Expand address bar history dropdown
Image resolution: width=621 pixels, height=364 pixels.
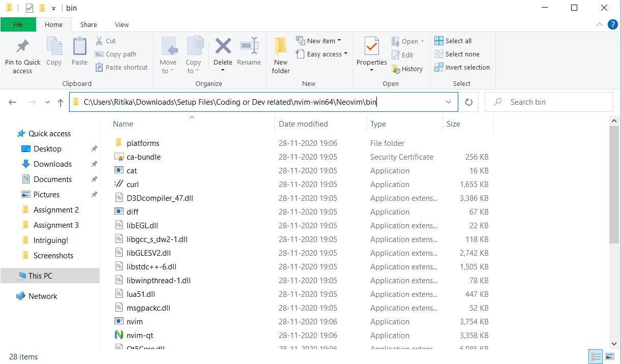448,102
